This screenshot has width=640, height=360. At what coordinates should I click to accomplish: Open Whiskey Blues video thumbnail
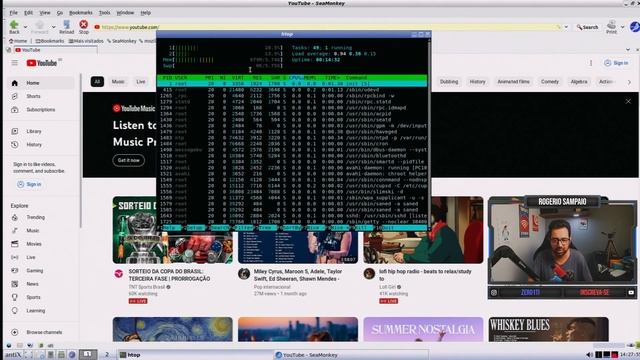549,329
